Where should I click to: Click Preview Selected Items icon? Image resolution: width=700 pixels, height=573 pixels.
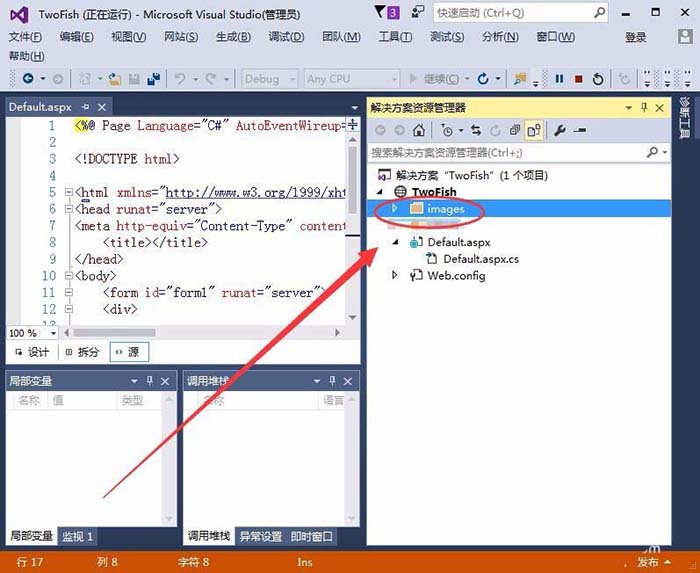(x=580, y=130)
